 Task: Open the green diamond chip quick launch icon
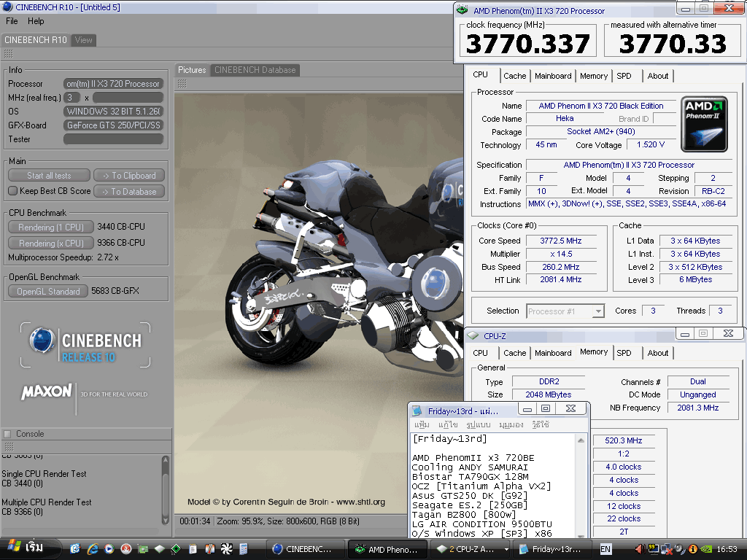(x=176, y=549)
